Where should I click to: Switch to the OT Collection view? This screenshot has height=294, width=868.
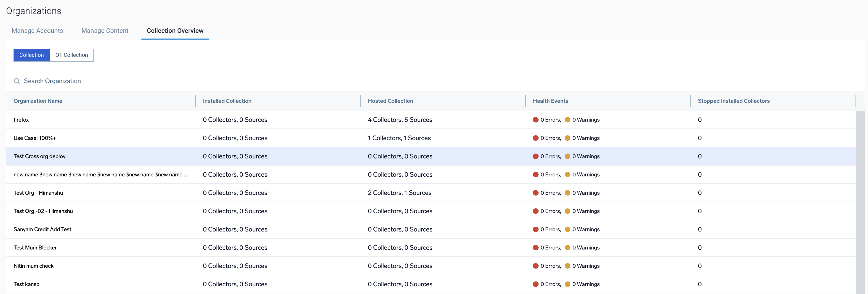point(71,55)
